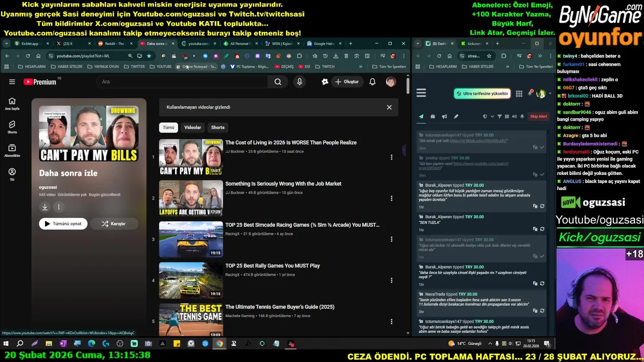Toggle pause alerts in dashboard toolbar

pos(507,117)
